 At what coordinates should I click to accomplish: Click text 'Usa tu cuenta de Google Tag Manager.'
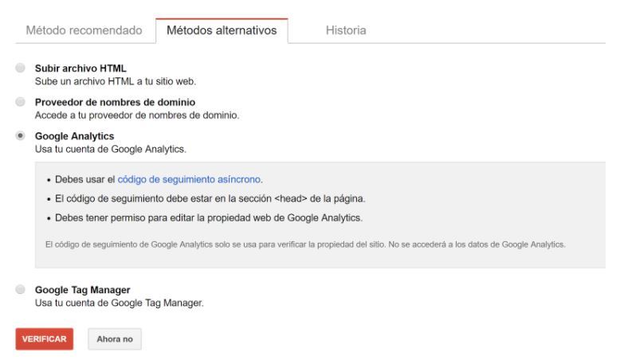pos(120,303)
